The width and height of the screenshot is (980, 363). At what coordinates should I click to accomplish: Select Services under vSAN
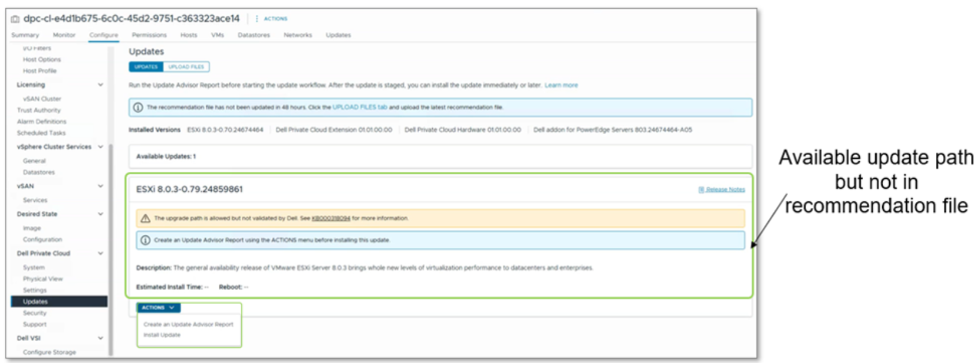pos(35,201)
